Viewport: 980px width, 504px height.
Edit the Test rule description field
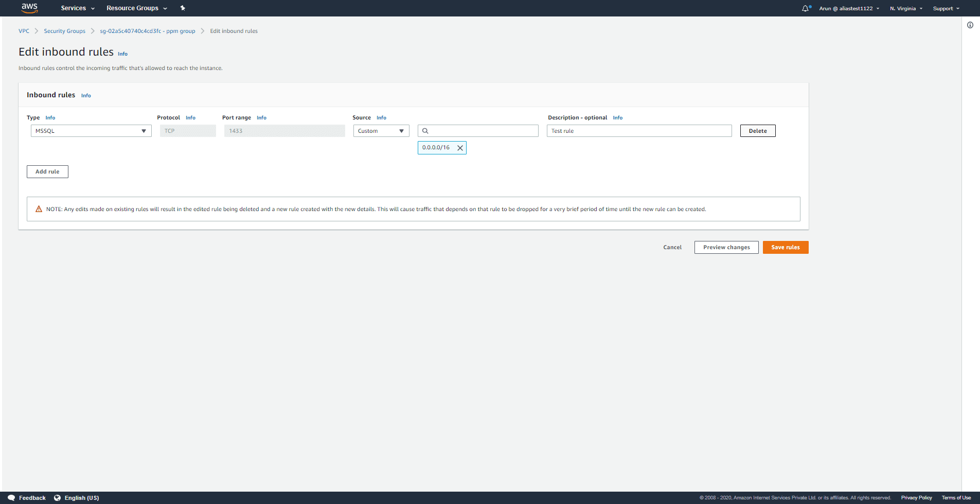(639, 130)
